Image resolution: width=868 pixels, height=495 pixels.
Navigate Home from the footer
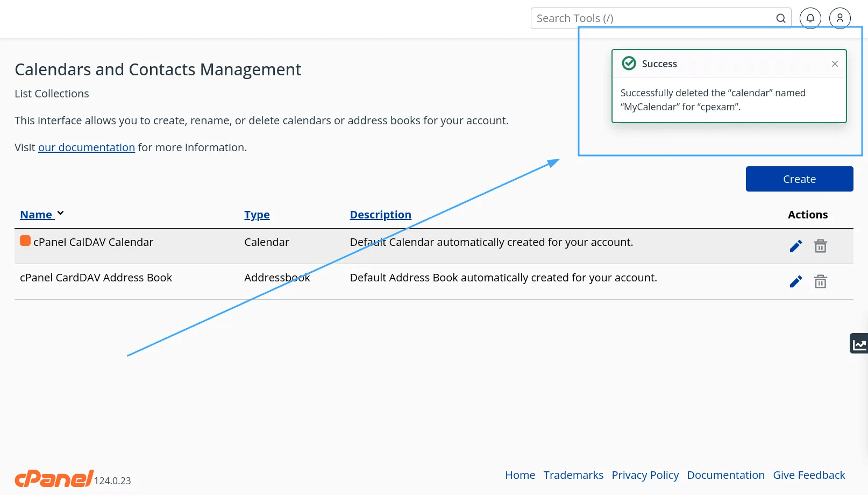(x=520, y=475)
